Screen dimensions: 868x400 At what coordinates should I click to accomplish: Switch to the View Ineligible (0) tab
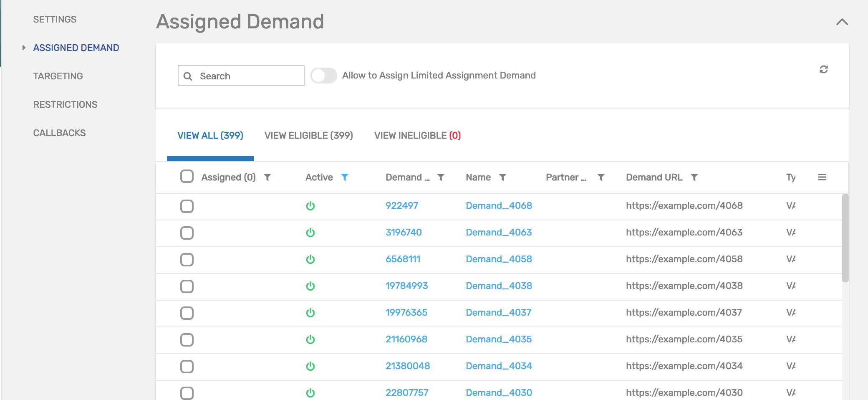click(417, 136)
